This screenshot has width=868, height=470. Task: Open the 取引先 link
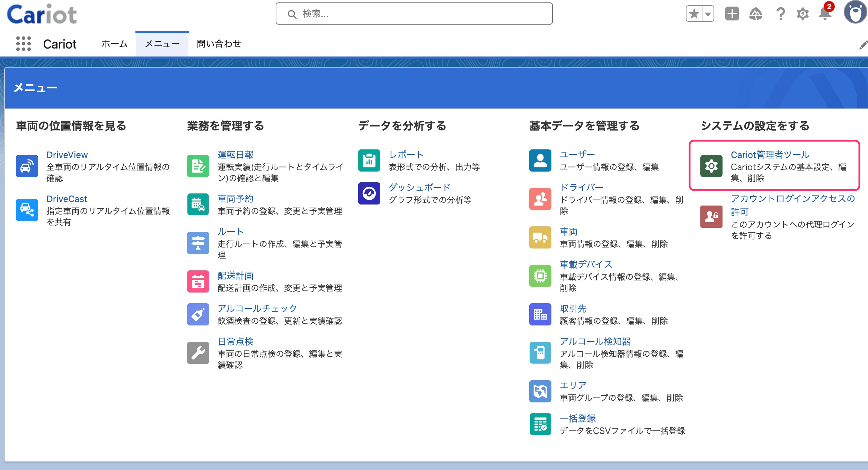coord(573,309)
